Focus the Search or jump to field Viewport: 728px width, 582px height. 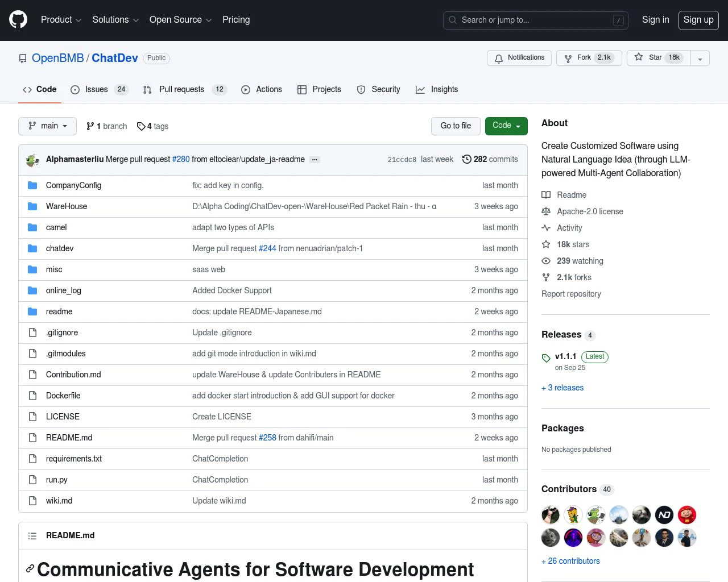535,20
